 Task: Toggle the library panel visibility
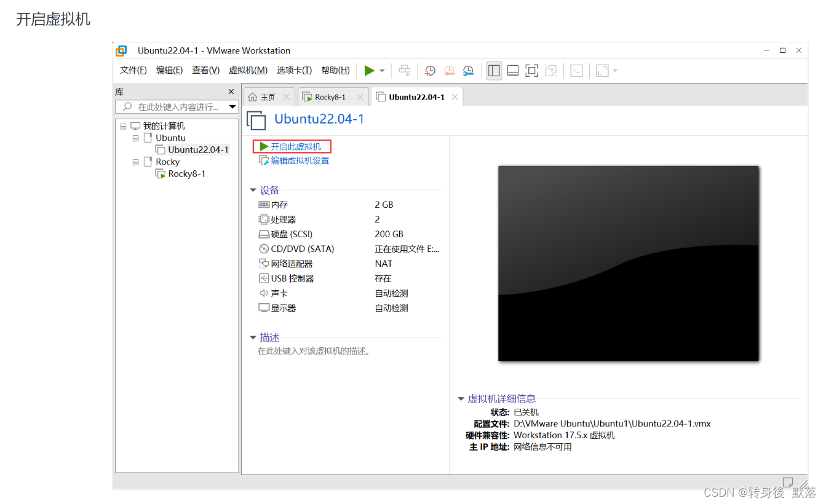494,70
